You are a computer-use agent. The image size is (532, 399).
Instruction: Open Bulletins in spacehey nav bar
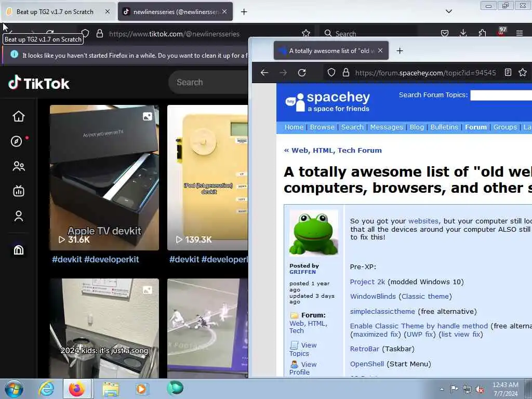pos(444,127)
